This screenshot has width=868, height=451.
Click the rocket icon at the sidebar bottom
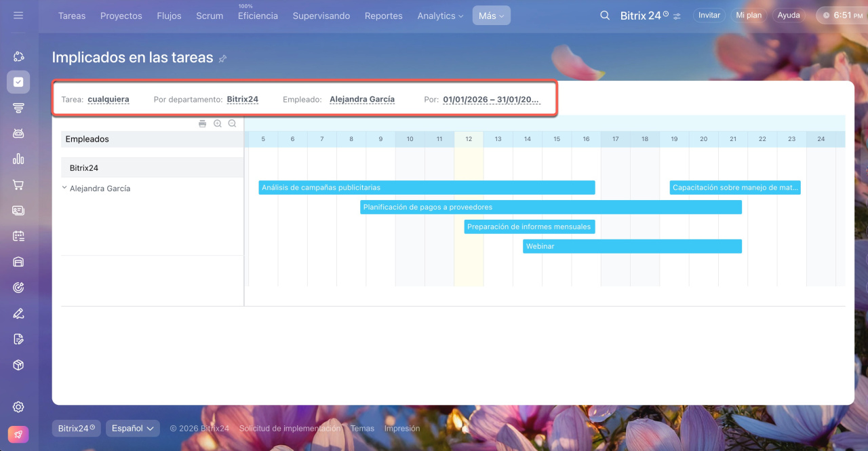(x=18, y=434)
